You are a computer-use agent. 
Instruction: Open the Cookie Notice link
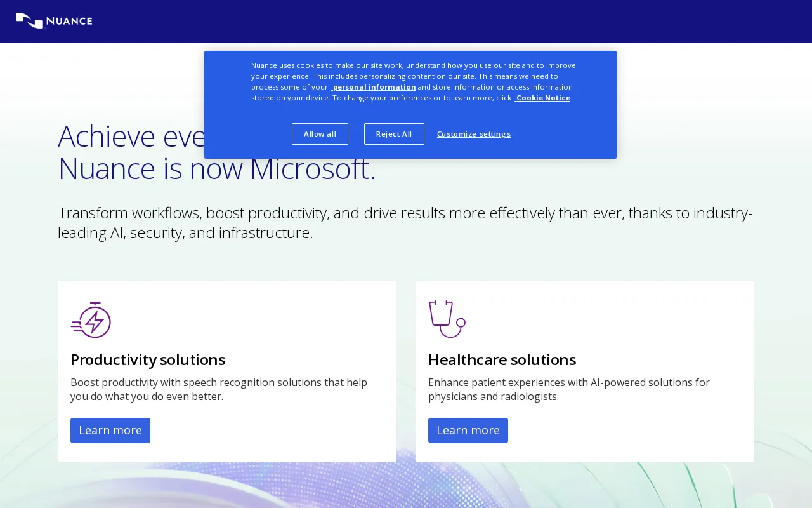(542, 98)
